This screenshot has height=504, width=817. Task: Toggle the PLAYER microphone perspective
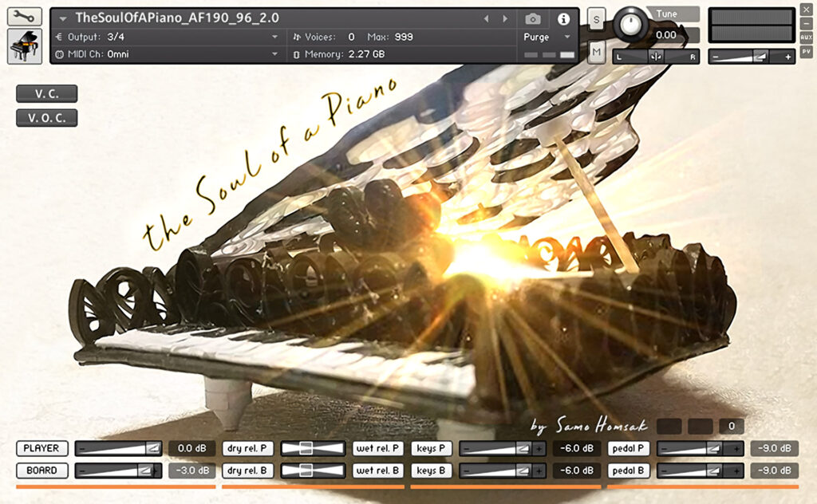pyautogui.click(x=41, y=448)
